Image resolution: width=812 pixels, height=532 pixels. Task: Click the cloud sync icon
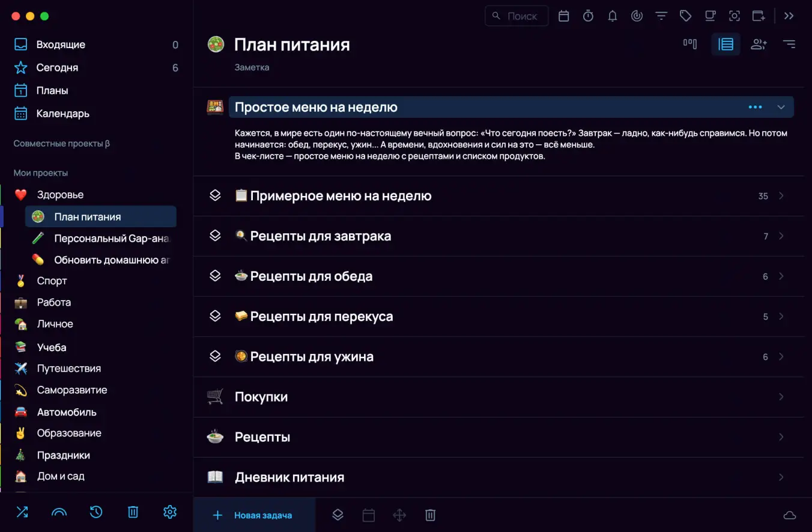tap(790, 515)
